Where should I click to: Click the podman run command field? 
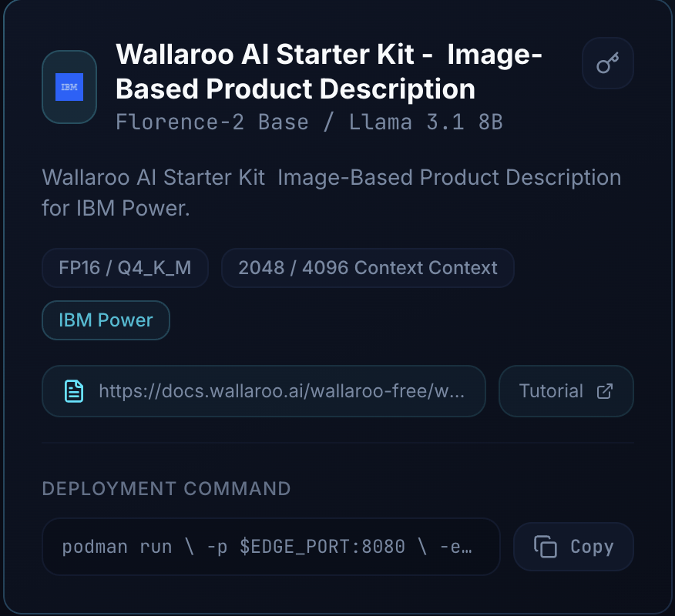[x=270, y=547]
